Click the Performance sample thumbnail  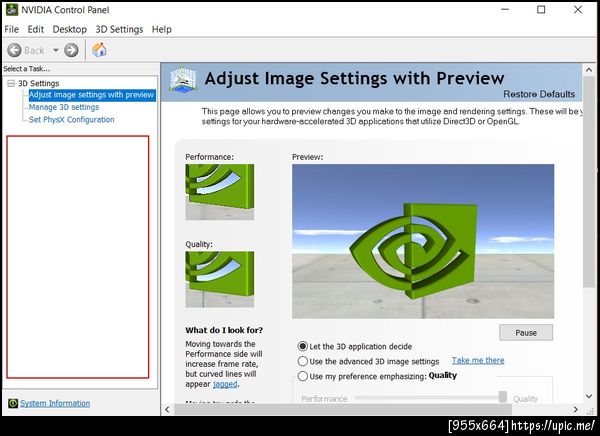pos(220,192)
